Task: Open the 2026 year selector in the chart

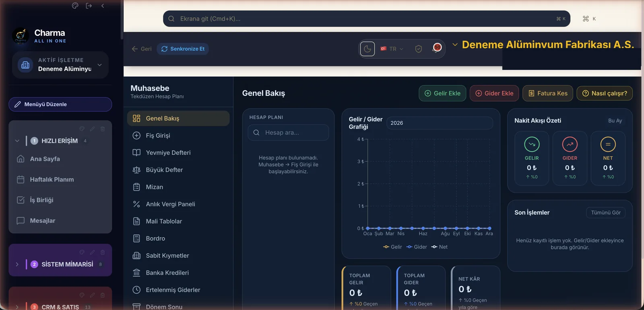Action: [440, 123]
